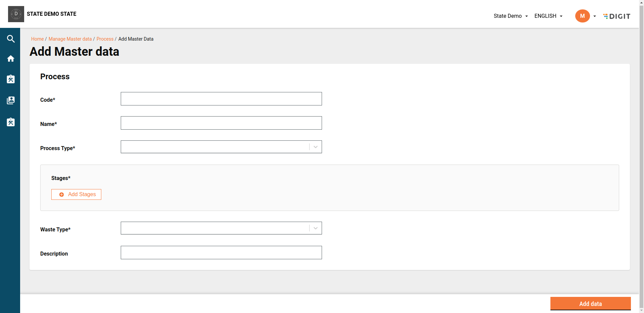The image size is (644, 313).
Task: Click the search icon in sidebar
Action: tap(11, 39)
